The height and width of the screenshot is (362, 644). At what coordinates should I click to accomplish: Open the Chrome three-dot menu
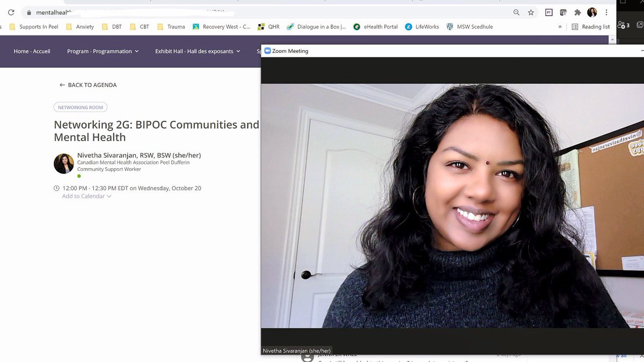pos(606,12)
